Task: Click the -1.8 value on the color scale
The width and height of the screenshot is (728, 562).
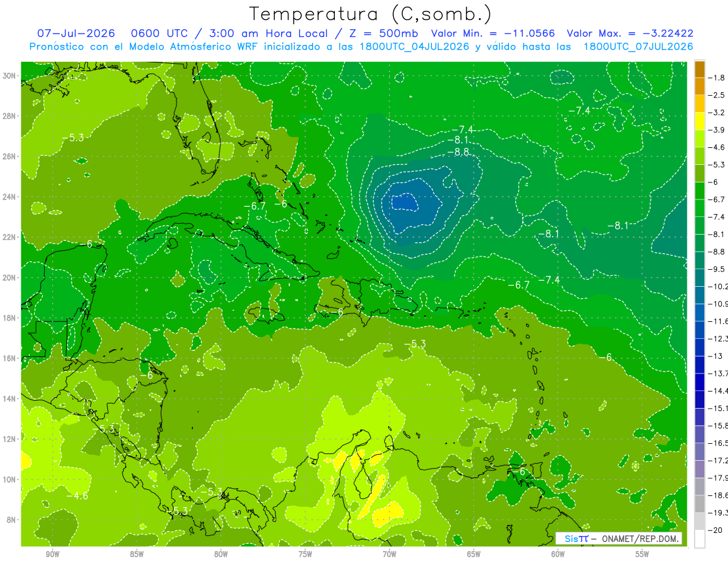Action: click(x=716, y=78)
